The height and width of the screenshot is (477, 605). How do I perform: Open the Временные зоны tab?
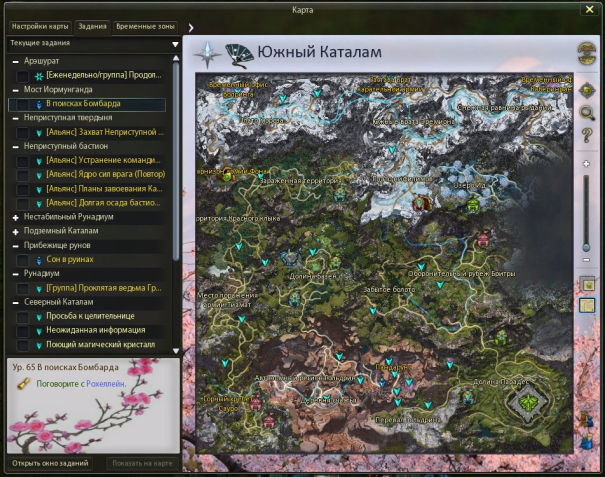(146, 26)
